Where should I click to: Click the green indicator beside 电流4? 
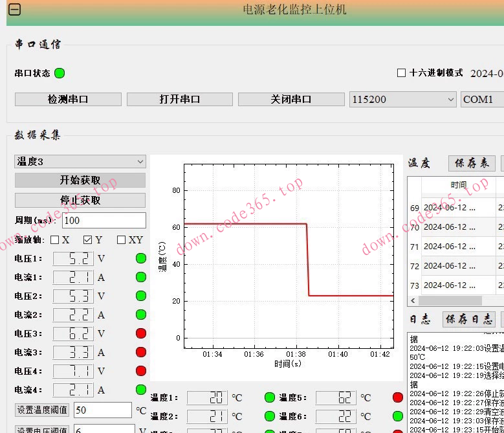click(x=140, y=390)
